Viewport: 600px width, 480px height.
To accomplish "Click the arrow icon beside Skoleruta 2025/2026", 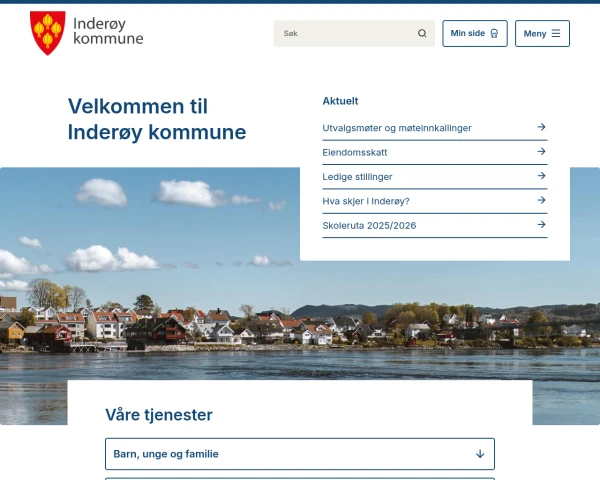I will 541,225.
